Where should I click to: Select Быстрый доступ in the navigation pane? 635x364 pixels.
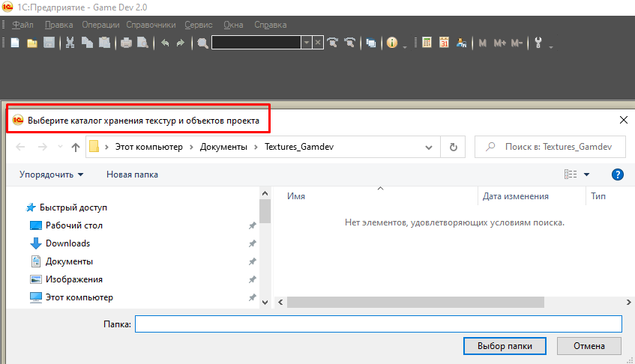click(73, 207)
